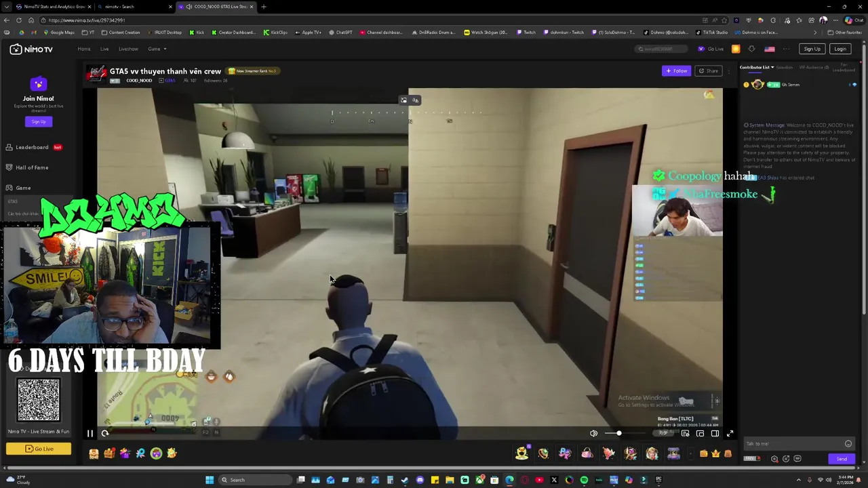The width and height of the screenshot is (868, 488).
Task: Enable picture-in-picture mini player
Action: pos(700,433)
